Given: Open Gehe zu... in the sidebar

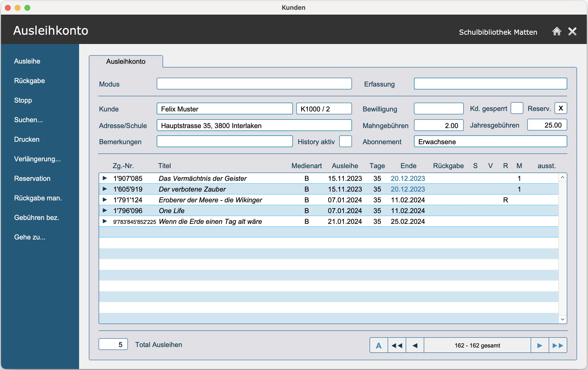Looking at the screenshot, I should pos(30,237).
